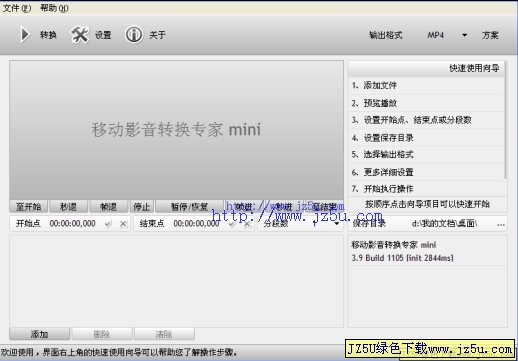Select wizard step 7 开始执行操作
This screenshot has height=361, width=518.
click(x=426, y=189)
